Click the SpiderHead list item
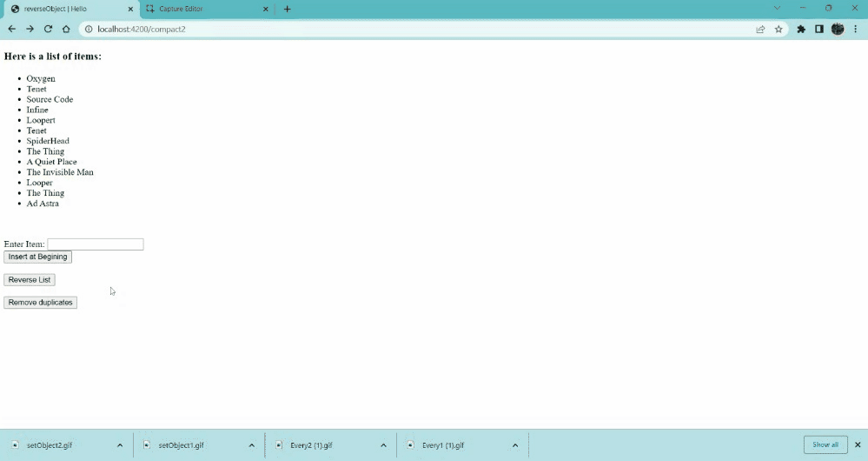 click(x=48, y=141)
